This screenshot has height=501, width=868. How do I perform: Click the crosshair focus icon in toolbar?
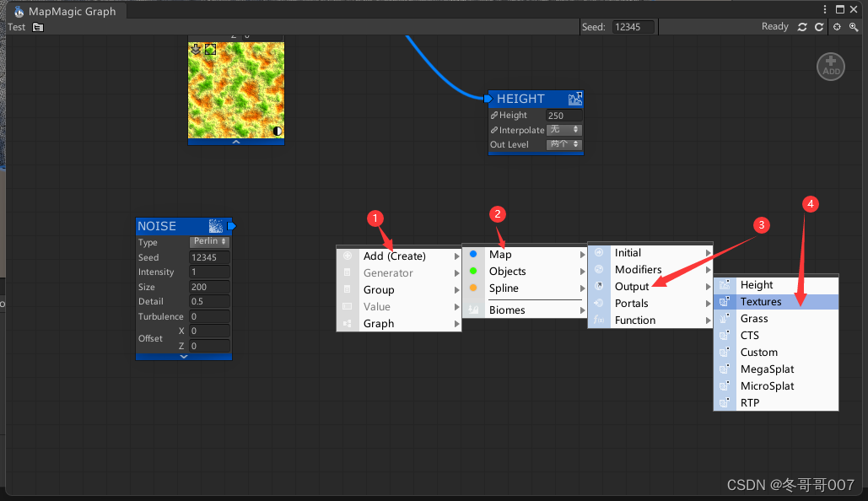click(837, 27)
